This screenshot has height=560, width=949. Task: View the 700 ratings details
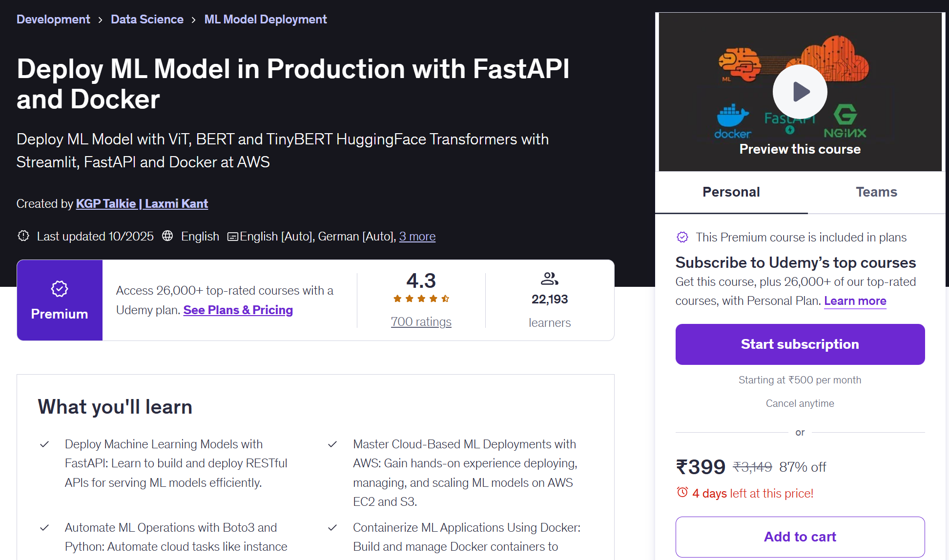tap(421, 321)
